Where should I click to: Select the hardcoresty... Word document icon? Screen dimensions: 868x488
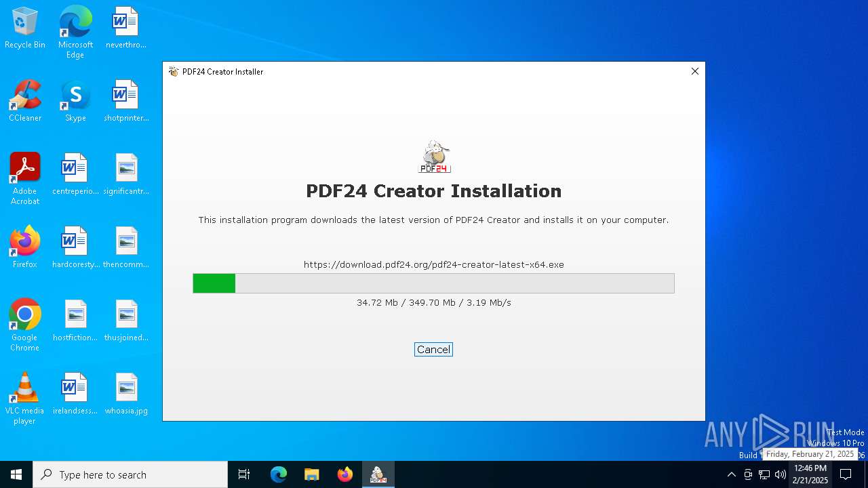75,248
